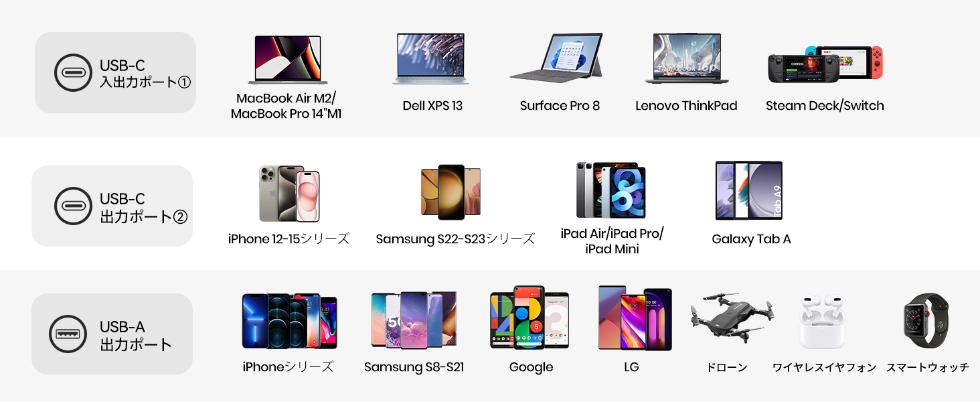Click the USB-C output port ② icon
980x402 pixels.
(73, 206)
